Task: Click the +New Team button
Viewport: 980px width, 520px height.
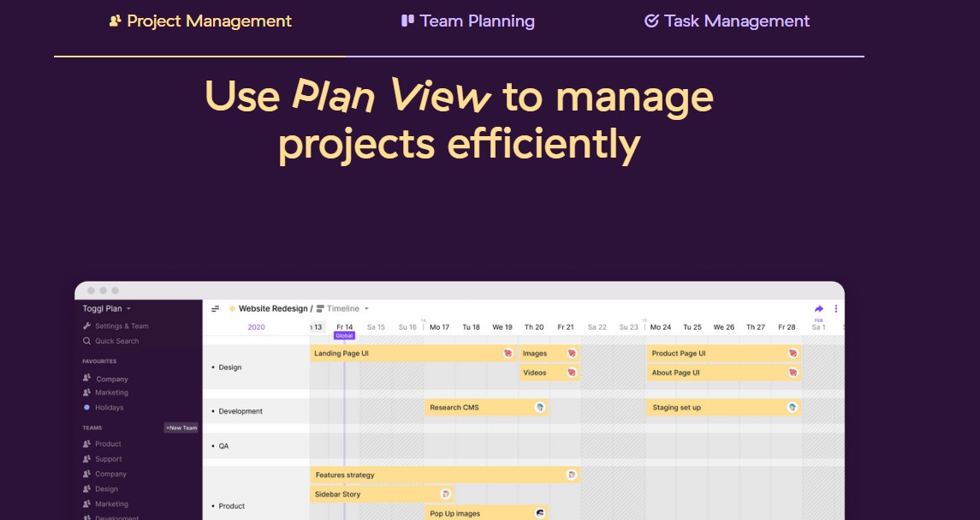Action: coord(181,428)
